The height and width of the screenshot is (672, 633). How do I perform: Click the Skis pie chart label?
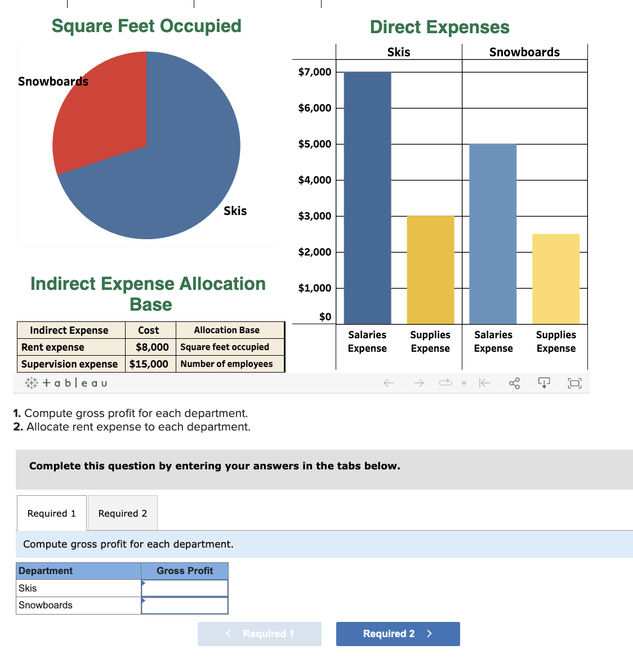[235, 211]
